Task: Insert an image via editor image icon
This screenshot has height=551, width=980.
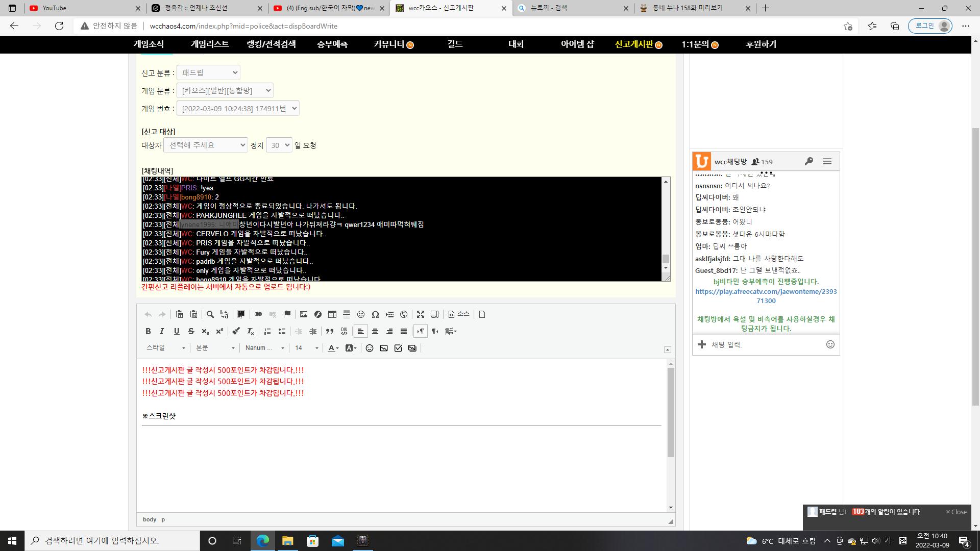Action: click(x=304, y=314)
